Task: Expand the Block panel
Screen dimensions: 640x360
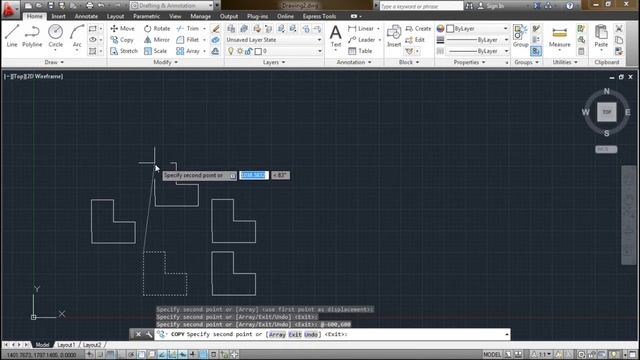Action: tap(409, 62)
